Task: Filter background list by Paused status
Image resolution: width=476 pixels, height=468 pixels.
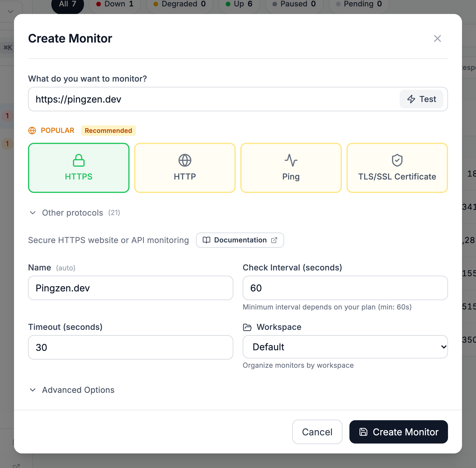Action: (294, 4)
